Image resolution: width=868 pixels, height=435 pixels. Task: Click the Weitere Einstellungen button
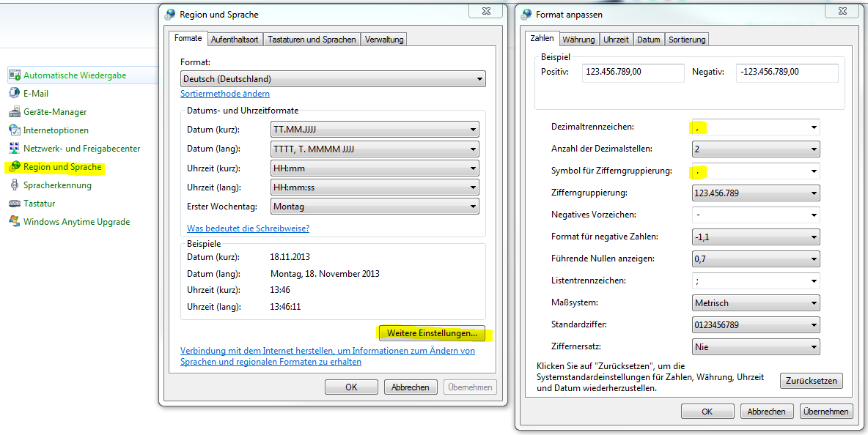point(432,333)
